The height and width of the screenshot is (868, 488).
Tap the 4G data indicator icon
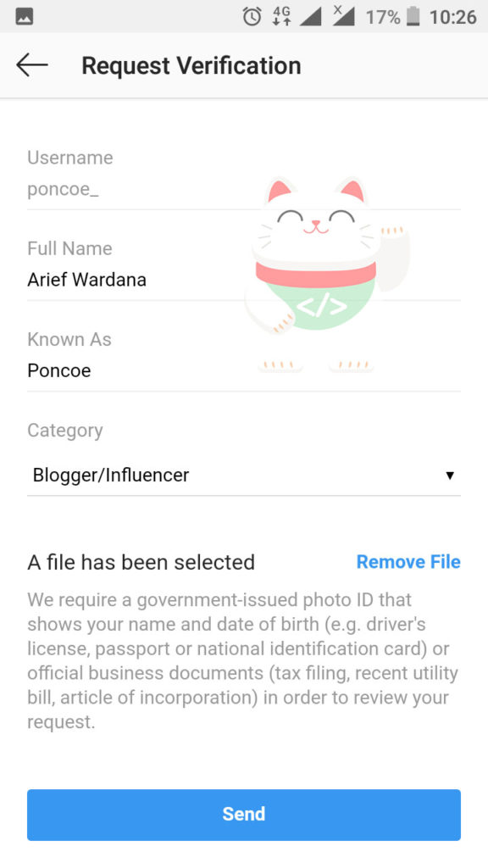click(281, 17)
